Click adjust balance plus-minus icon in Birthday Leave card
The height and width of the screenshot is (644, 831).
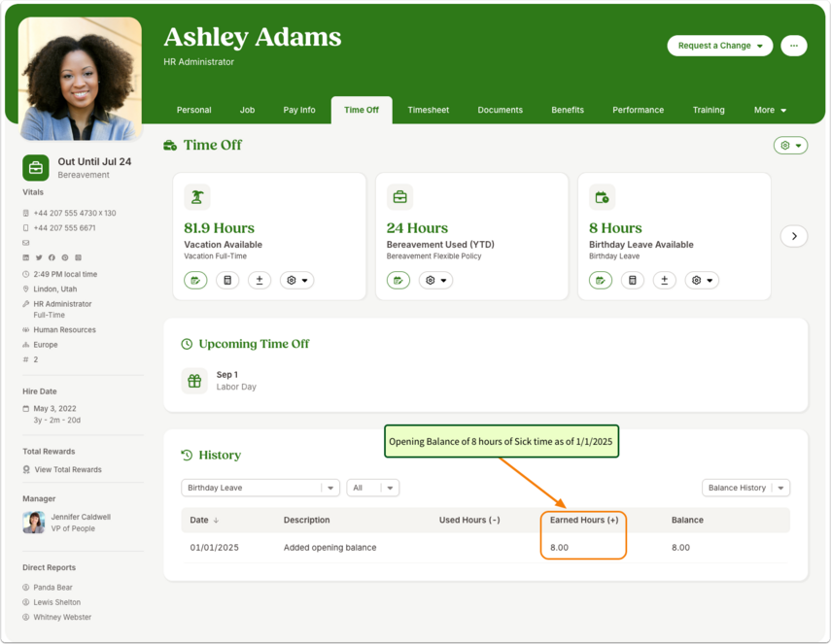coord(664,280)
